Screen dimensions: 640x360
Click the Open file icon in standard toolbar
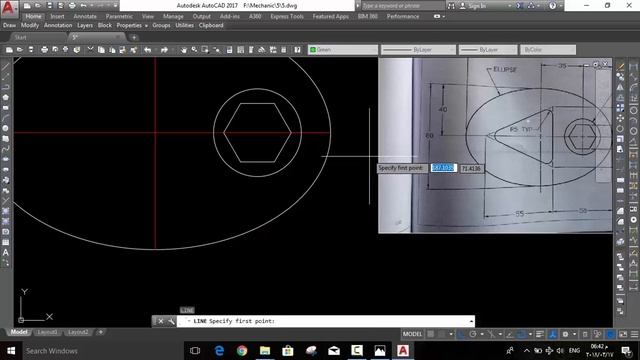click(x=20, y=50)
